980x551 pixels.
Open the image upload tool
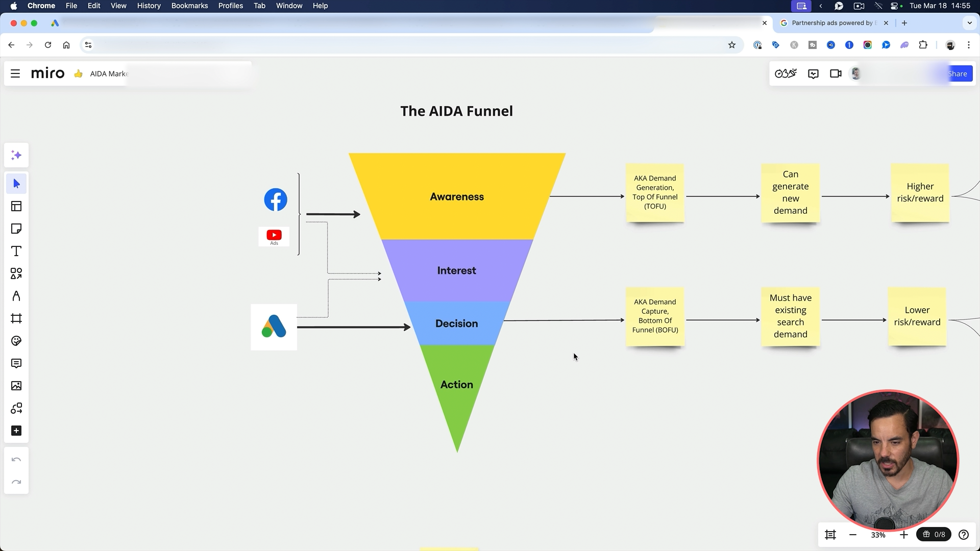16,386
